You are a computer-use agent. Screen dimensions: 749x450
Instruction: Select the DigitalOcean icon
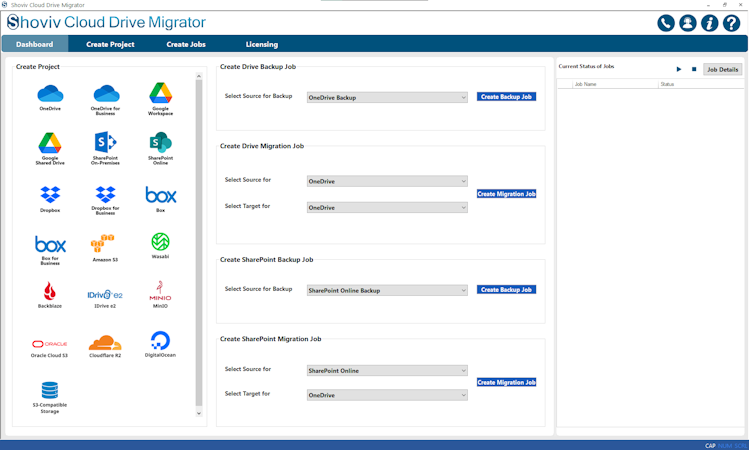click(160, 341)
